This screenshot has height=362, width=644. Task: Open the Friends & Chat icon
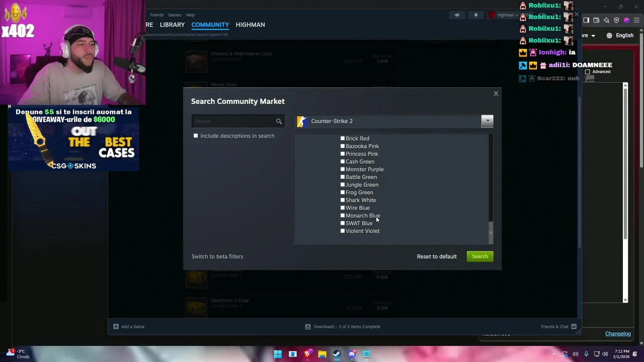pos(574,326)
